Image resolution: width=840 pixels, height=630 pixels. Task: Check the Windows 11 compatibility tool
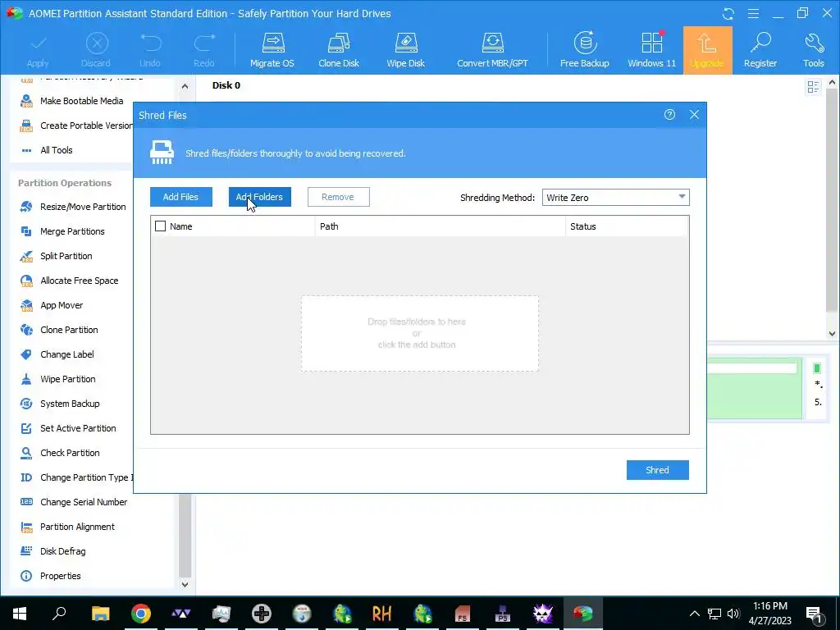(652, 50)
